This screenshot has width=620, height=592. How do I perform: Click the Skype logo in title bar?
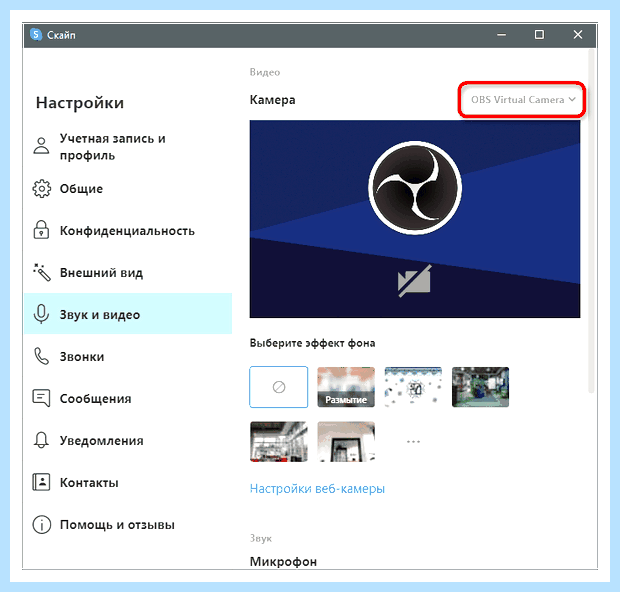(36, 35)
